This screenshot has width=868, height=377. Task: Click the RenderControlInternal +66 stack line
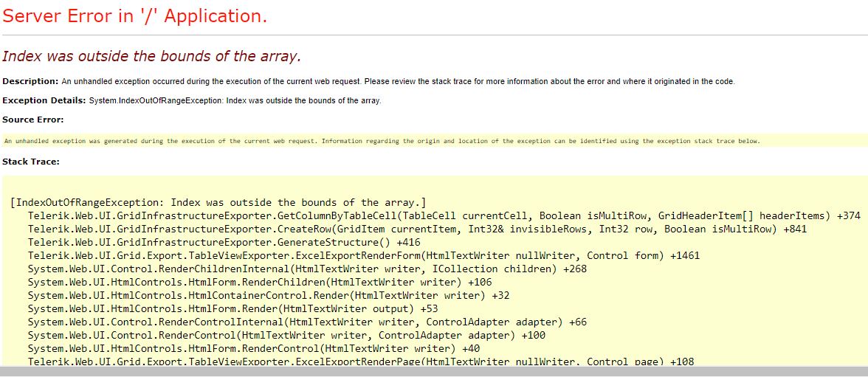(307, 322)
